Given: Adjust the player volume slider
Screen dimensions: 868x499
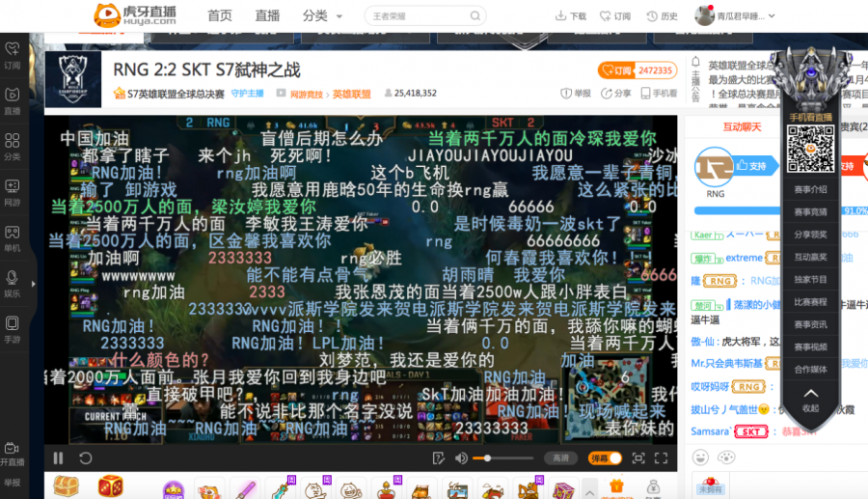Looking at the screenshot, I should click(502, 458).
